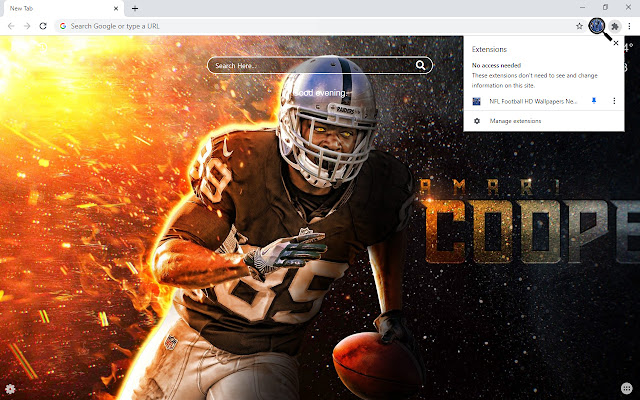Click the NFL extension icon in popup list
The height and width of the screenshot is (400, 640).
click(476, 101)
